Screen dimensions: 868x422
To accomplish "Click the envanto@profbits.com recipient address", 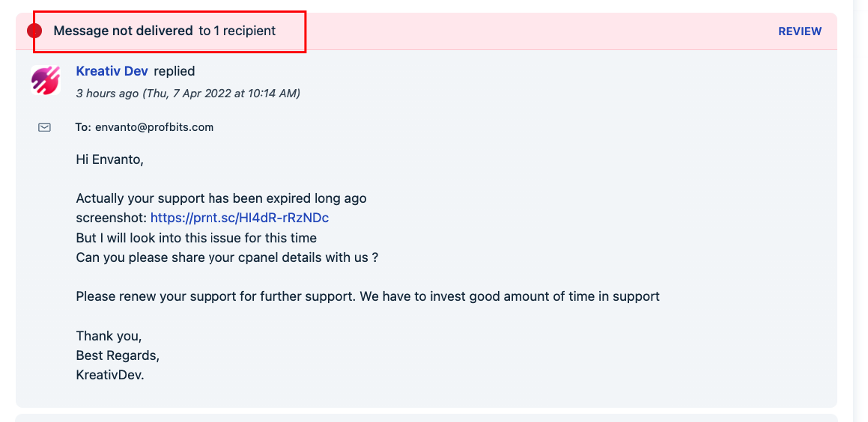I will tap(154, 127).
